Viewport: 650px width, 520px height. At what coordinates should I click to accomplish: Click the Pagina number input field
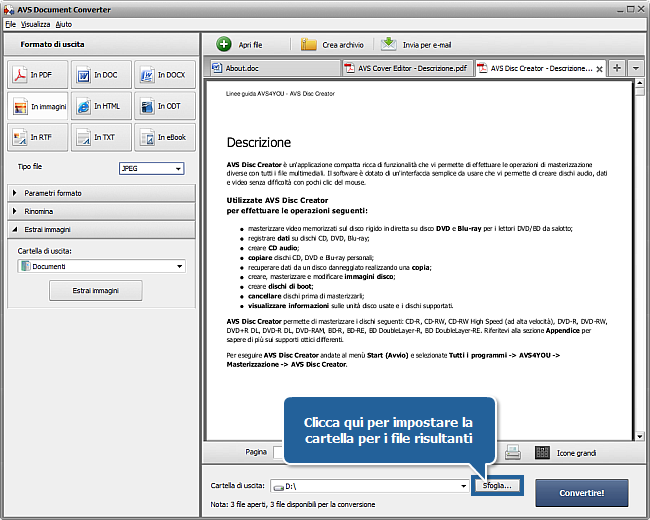click(278, 452)
